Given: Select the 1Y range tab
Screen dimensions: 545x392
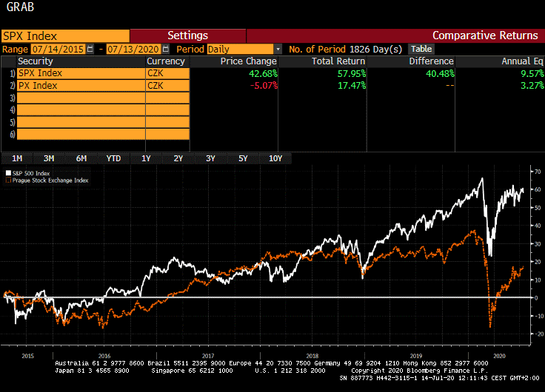Looking at the screenshot, I should point(146,158).
